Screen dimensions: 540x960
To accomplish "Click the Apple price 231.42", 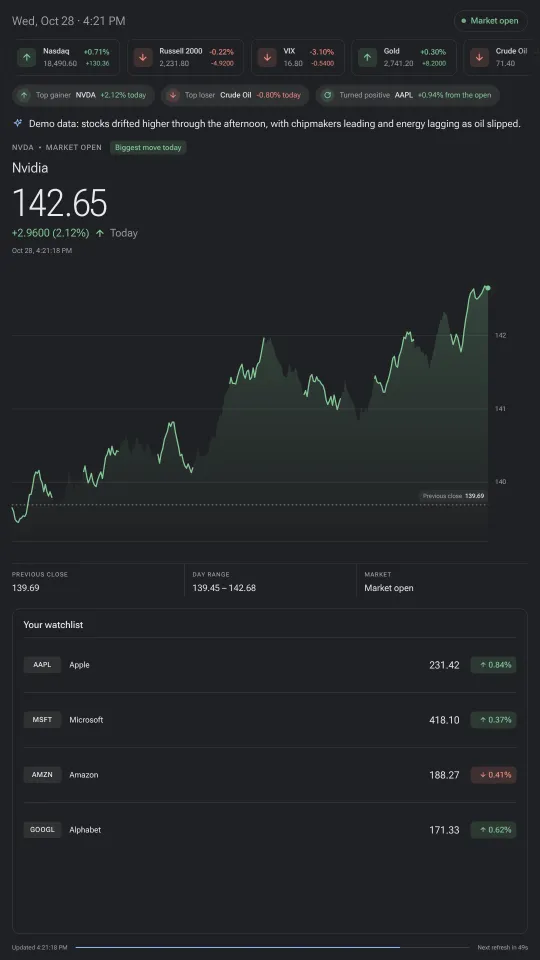I will (444, 665).
